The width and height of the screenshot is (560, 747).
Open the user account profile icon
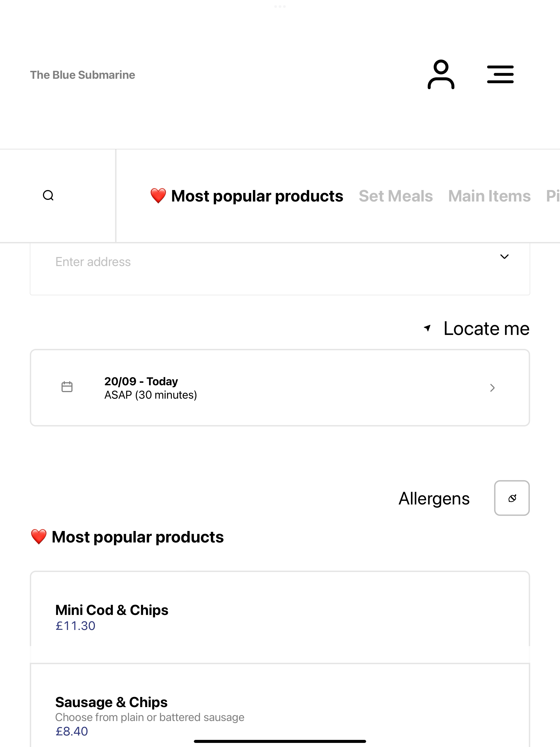coord(441,75)
